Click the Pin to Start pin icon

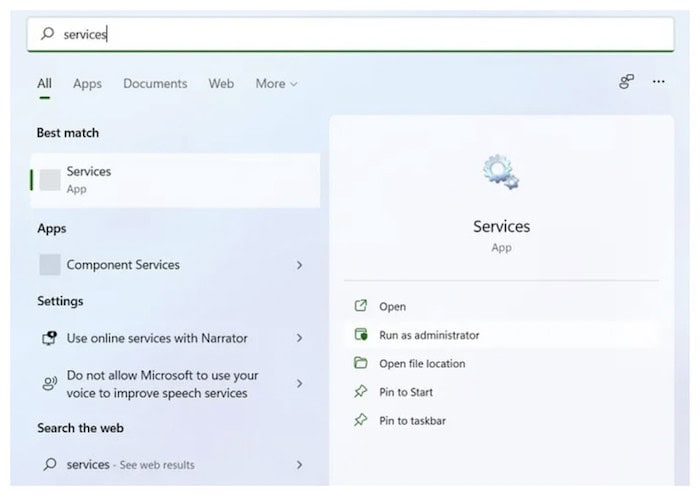361,391
